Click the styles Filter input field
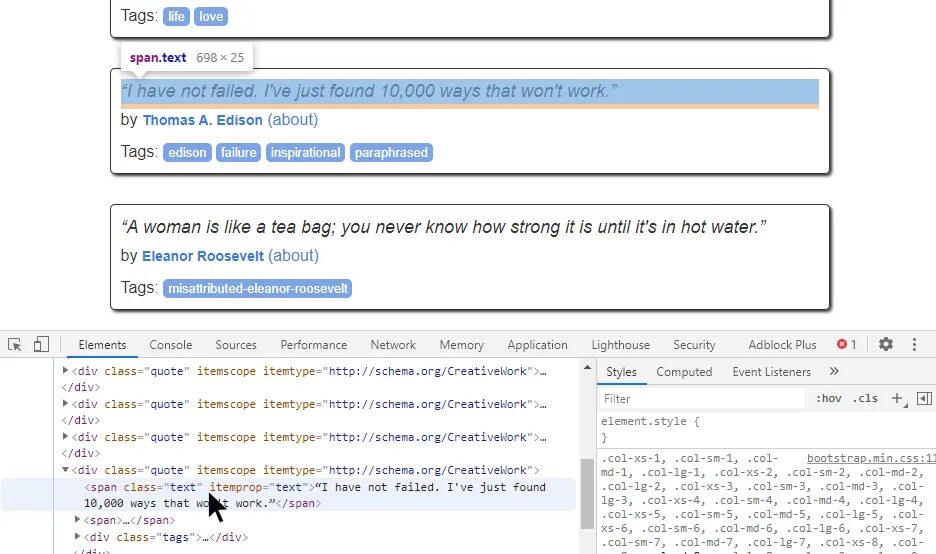 point(703,398)
